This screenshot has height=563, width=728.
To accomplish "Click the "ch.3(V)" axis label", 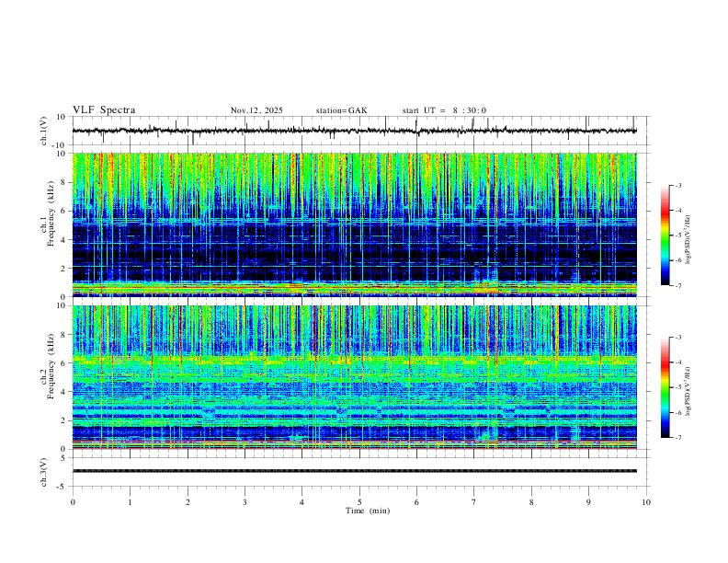I will [44, 473].
